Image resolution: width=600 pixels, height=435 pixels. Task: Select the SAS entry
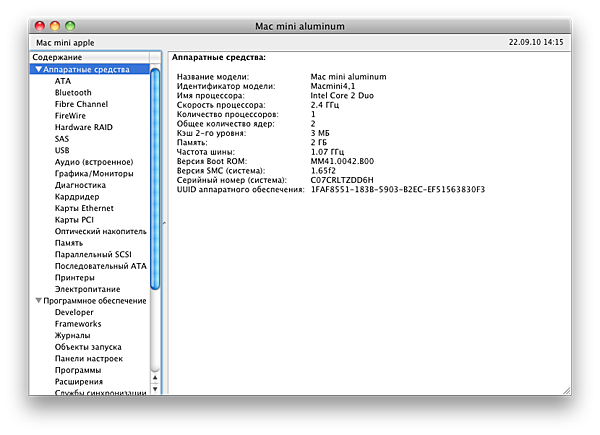62,138
